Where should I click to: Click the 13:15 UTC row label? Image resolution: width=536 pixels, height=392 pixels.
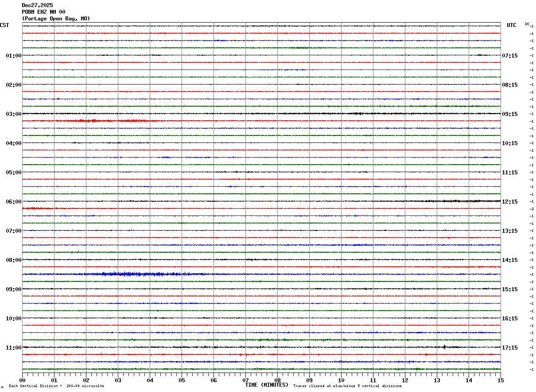click(x=510, y=231)
